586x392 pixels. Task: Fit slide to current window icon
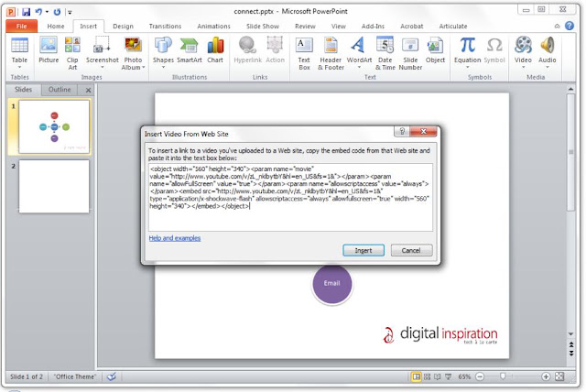tap(559, 376)
